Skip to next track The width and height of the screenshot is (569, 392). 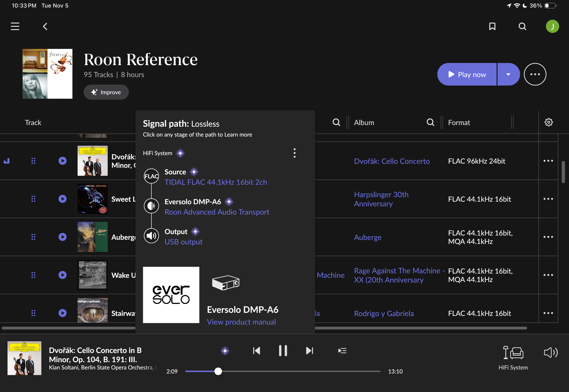310,351
